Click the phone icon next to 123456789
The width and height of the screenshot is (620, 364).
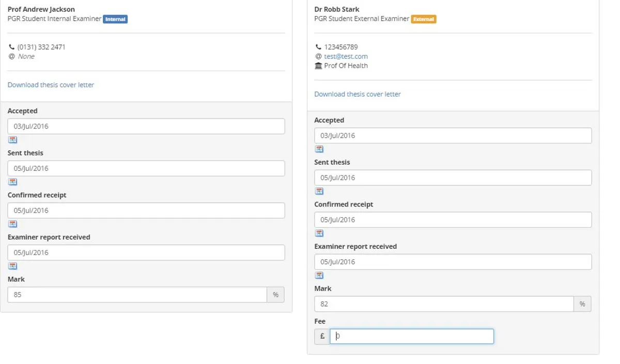[318, 46]
